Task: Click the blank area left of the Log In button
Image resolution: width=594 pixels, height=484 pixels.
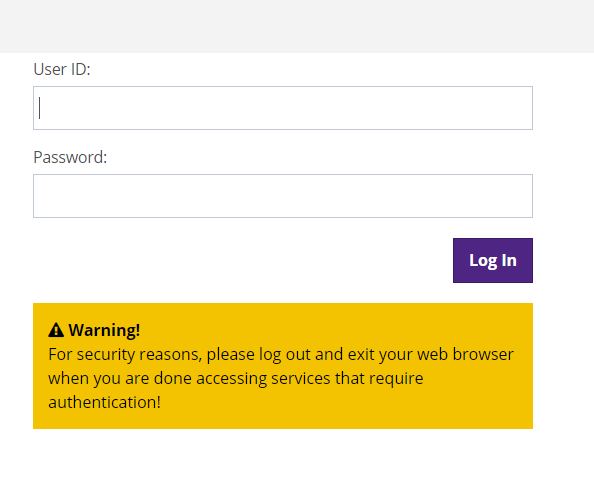Action: 242,260
